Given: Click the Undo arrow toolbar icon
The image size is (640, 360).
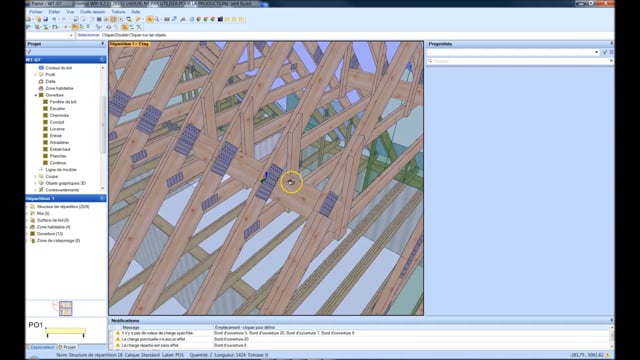Looking at the screenshot, I should pyautogui.click(x=54, y=19).
